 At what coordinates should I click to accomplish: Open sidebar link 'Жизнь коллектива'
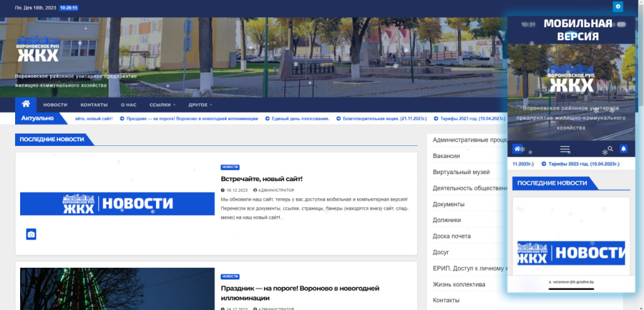click(x=458, y=284)
